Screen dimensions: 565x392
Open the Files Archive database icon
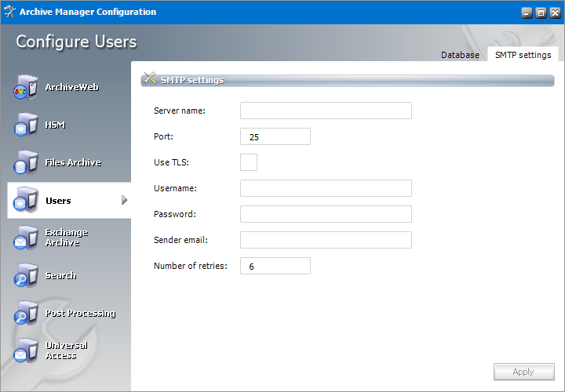26,163
